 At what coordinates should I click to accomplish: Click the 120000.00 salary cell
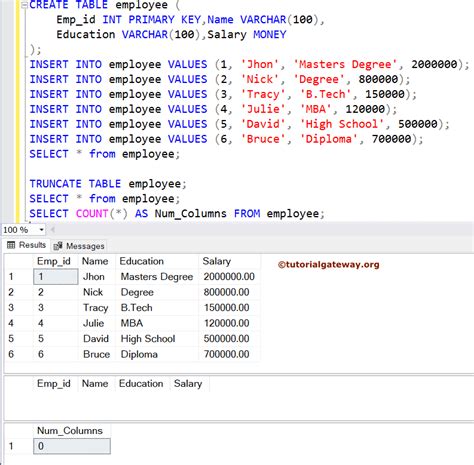click(229, 323)
